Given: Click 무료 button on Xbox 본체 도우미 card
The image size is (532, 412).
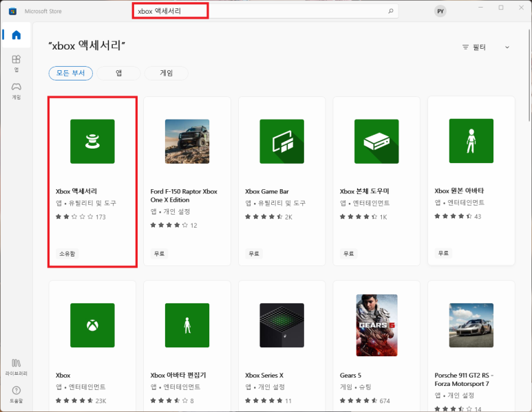Looking at the screenshot, I should [x=348, y=254].
